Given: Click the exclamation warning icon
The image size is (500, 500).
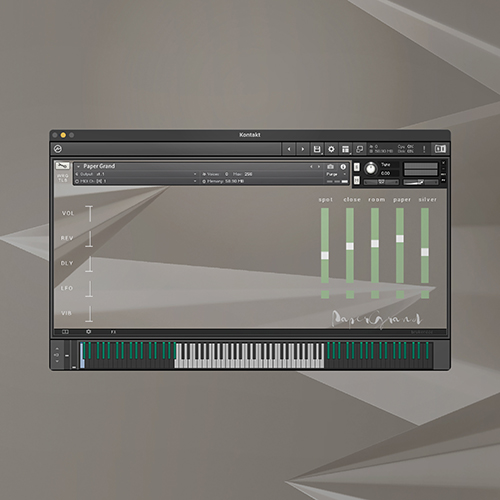Looking at the screenshot, I should (424, 149).
